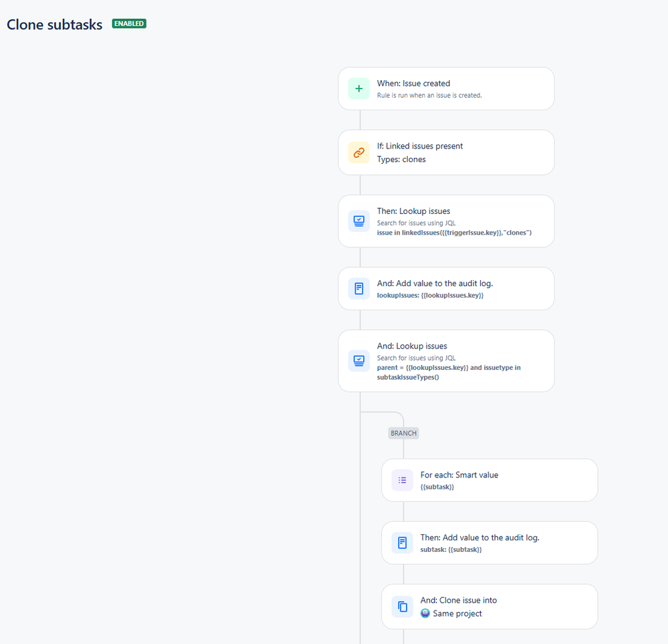Screen dimensions: 668x644
Task: Click the 'parent = {{lookupIssues.key}}' JQL text
Action: point(449,372)
